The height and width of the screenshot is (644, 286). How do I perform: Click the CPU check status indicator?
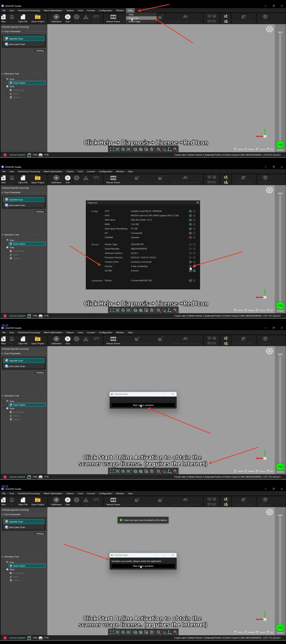190,211
